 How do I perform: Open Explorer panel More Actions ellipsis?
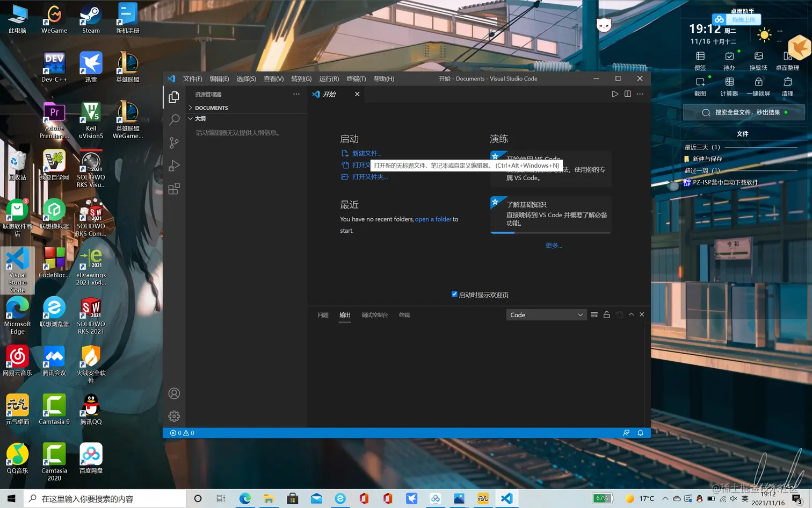[x=296, y=94]
